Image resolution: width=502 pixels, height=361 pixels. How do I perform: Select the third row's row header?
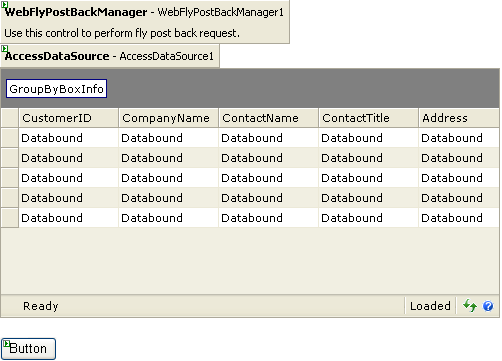pos(10,178)
